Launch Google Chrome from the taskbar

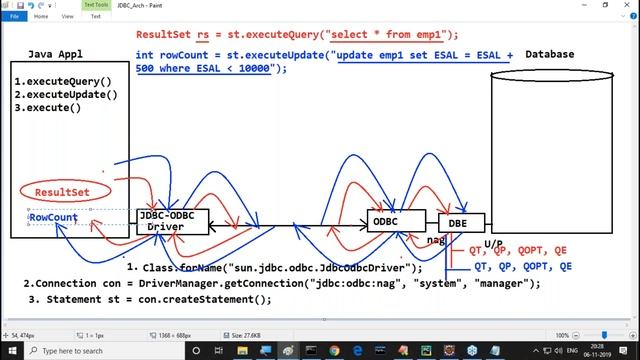(x=334, y=351)
